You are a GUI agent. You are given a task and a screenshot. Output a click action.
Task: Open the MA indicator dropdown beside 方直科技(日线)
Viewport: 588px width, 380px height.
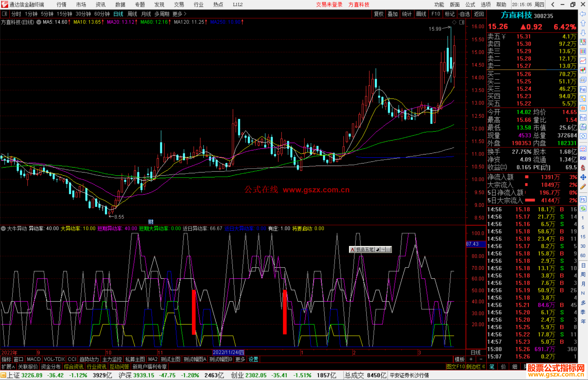[39, 22]
